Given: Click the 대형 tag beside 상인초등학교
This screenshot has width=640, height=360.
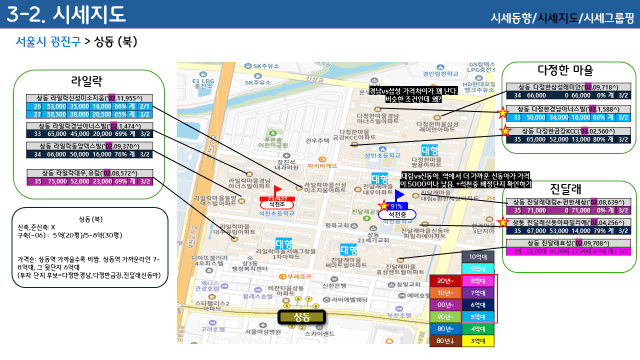Looking at the screenshot, I should coord(429,150).
